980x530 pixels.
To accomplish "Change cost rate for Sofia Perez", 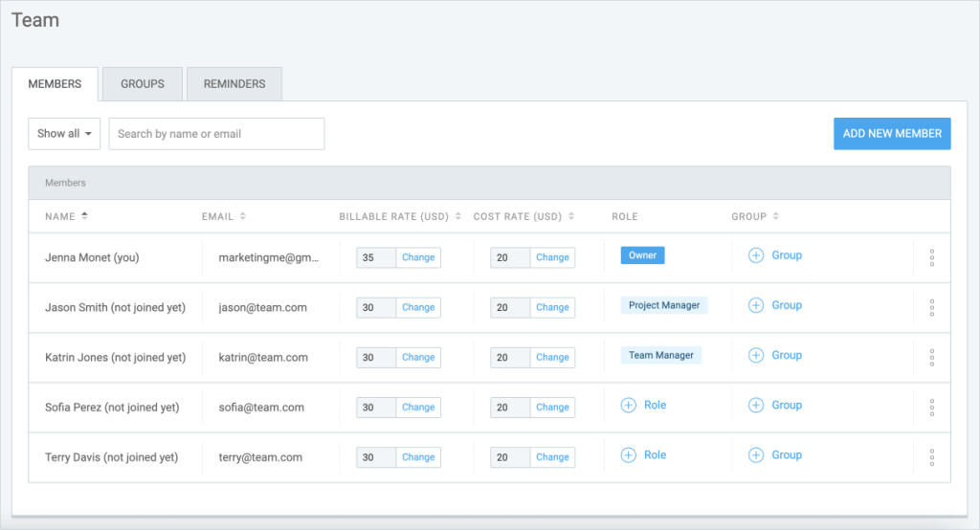I will (552, 408).
